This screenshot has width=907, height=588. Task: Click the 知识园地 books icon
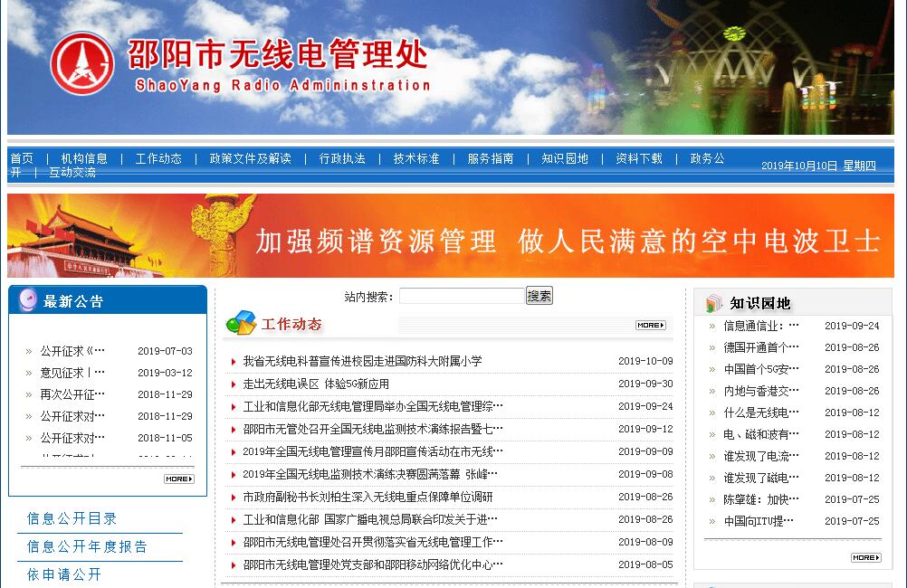click(714, 303)
